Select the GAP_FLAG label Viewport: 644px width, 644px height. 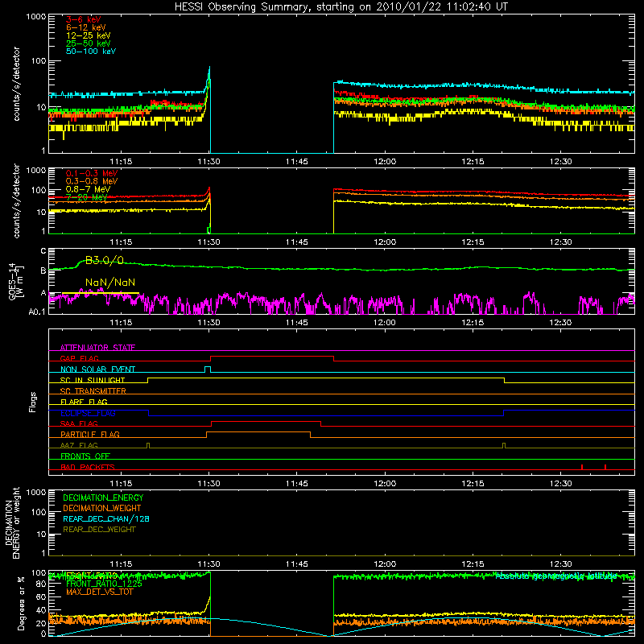pyautogui.click(x=79, y=358)
